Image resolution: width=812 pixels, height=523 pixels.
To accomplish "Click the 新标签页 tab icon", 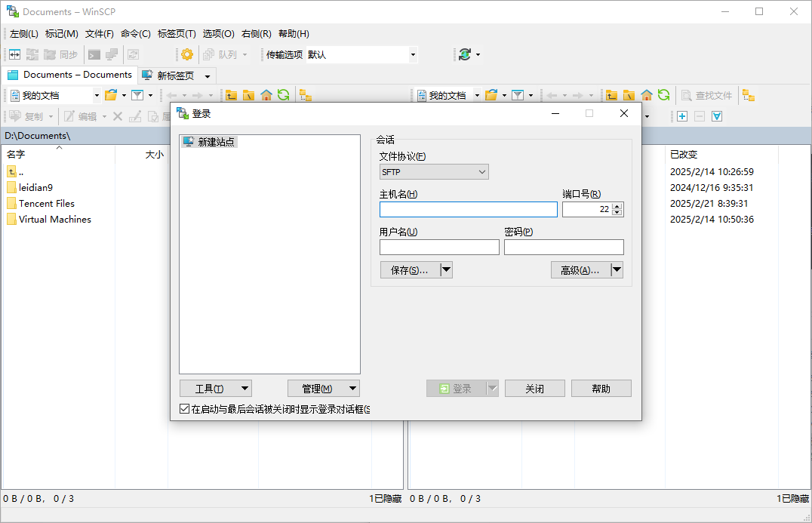I will (x=148, y=75).
